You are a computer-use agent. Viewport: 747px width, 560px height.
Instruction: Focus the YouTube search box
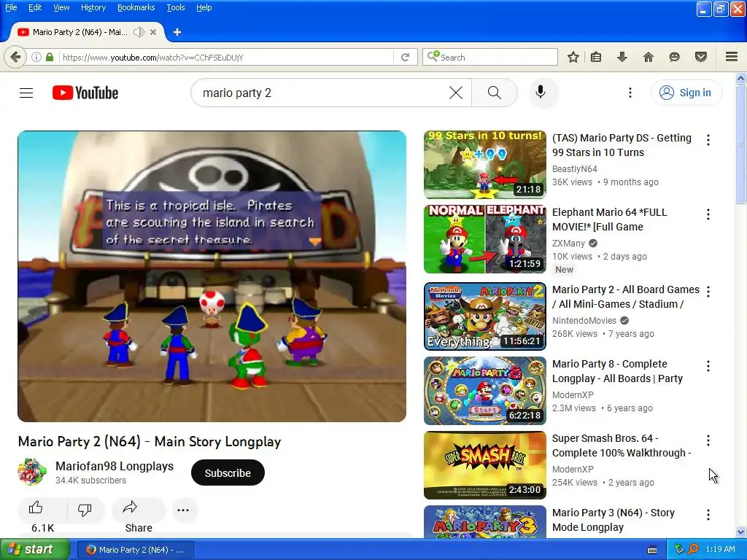pos(324,93)
